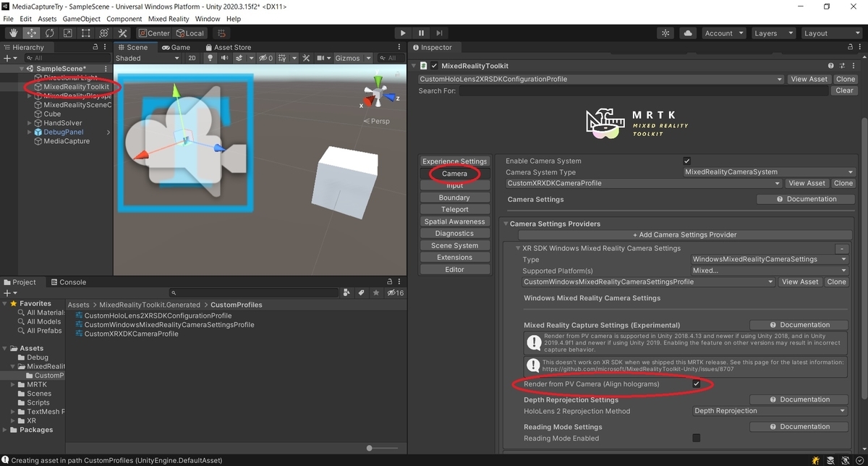Collapse Camera Settings Providers section
868x466 pixels.
pos(506,224)
